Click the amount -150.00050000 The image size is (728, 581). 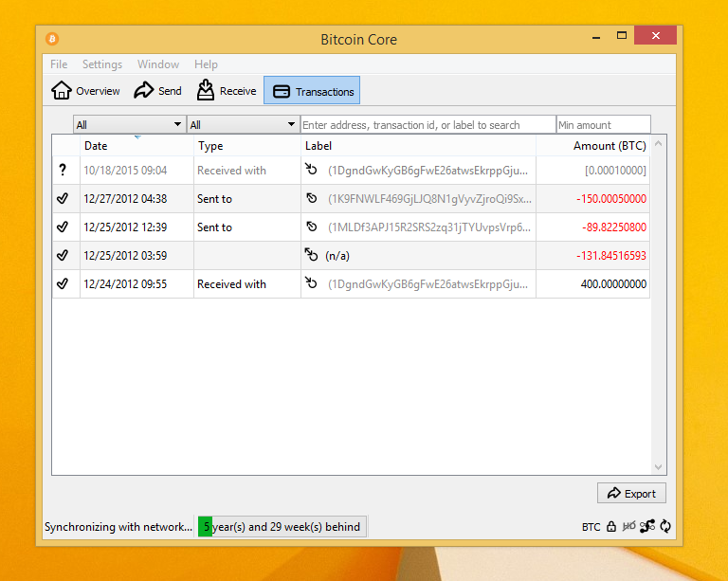[611, 199]
